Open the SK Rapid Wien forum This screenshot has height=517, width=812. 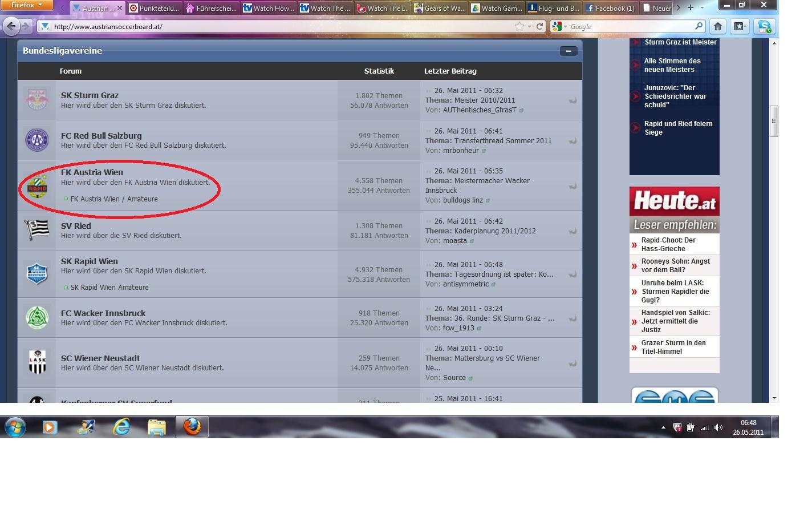[89, 261]
